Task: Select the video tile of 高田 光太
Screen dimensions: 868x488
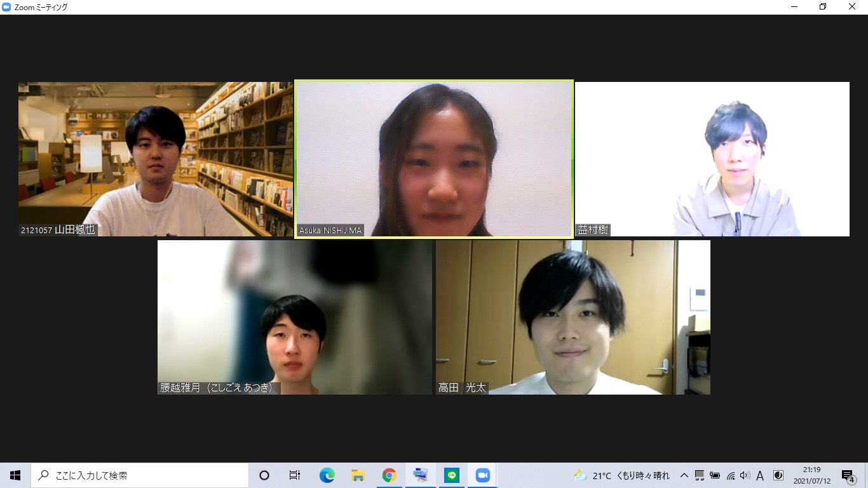Action: (573, 317)
